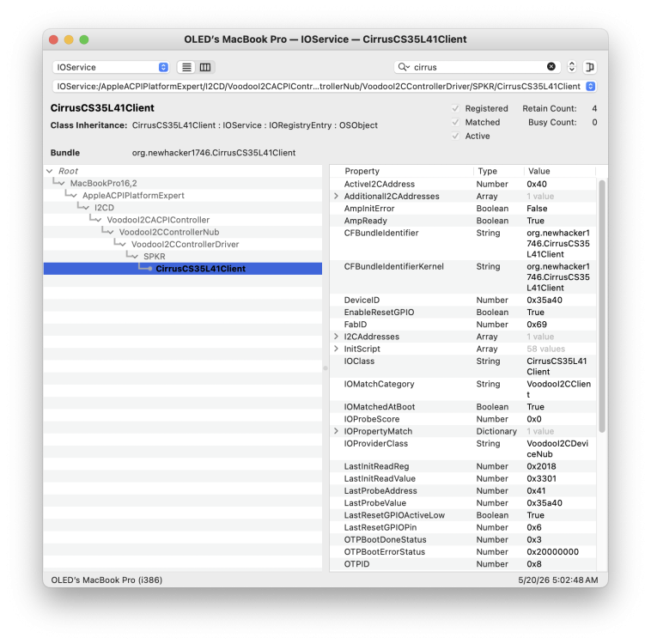This screenshot has width=651, height=644.
Task: Step through the search results
Action: click(572, 67)
